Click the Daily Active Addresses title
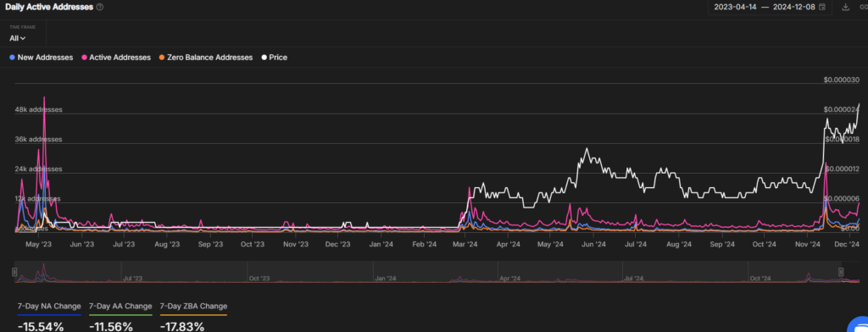The height and width of the screenshot is (332, 868). pos(48,7)
